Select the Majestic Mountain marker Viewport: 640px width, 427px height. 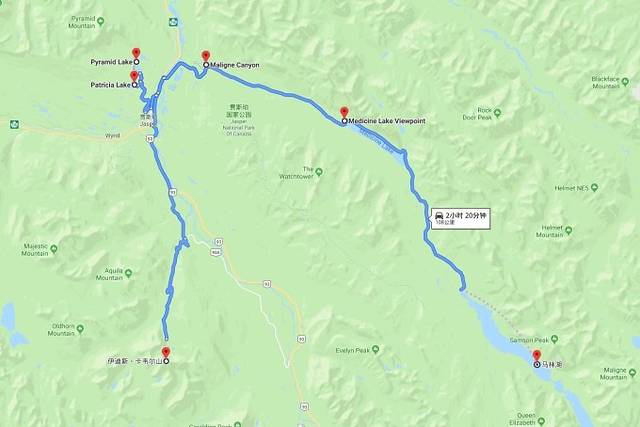(53, 249)
